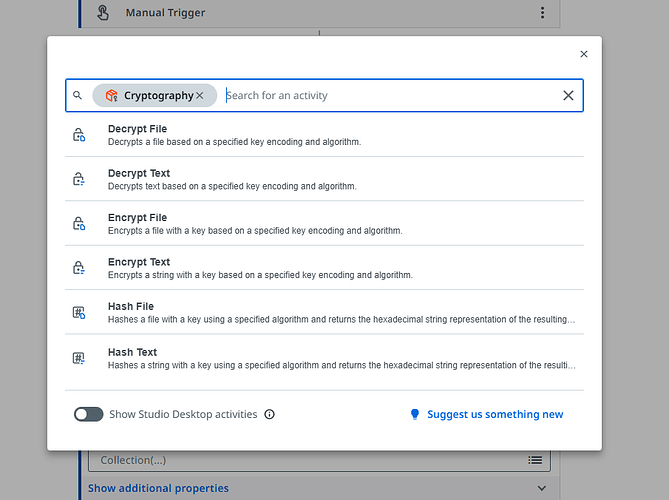Click 'Decrypts text based on' description
This screenshot has width=669, height=500.
tap(232, 186)
